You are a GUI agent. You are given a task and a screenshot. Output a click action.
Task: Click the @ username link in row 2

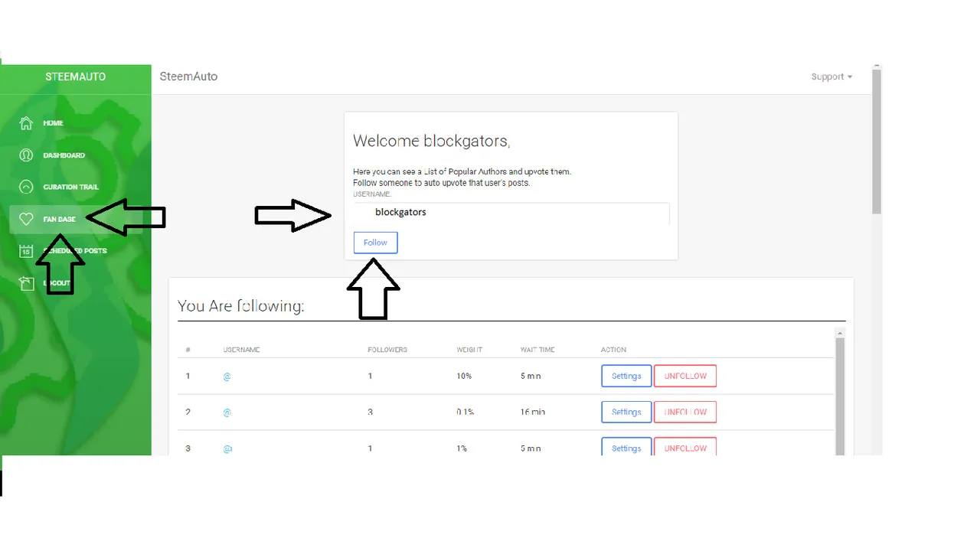[227, 412]
